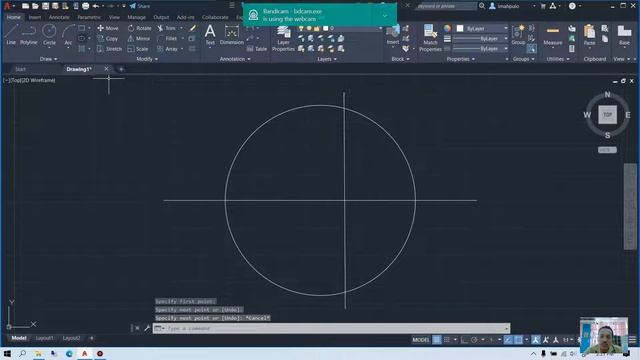
Task: Switch to the Start tab
Action: (x=20, y=69)
